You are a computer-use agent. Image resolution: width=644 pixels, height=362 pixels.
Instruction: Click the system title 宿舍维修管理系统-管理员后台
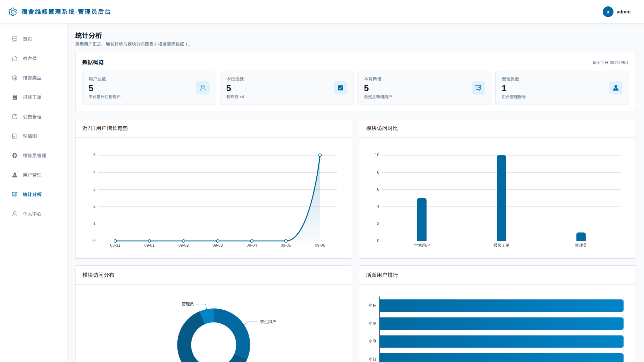tap(66, 12)
